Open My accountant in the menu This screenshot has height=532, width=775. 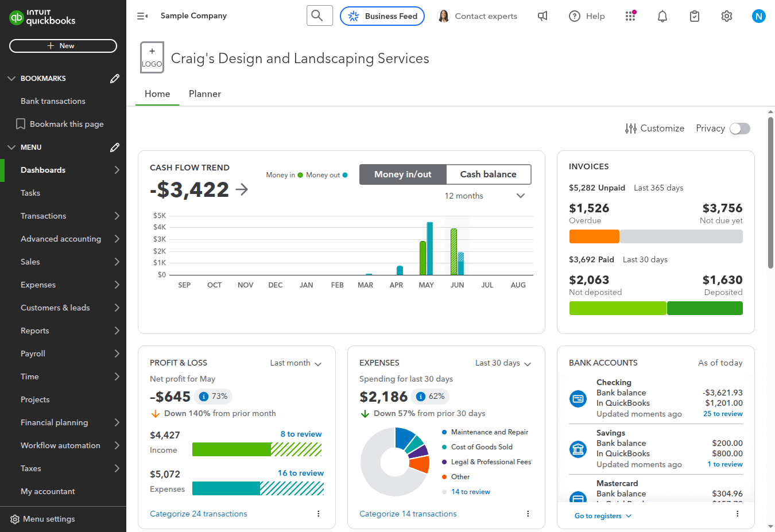(x=63, y=491)
